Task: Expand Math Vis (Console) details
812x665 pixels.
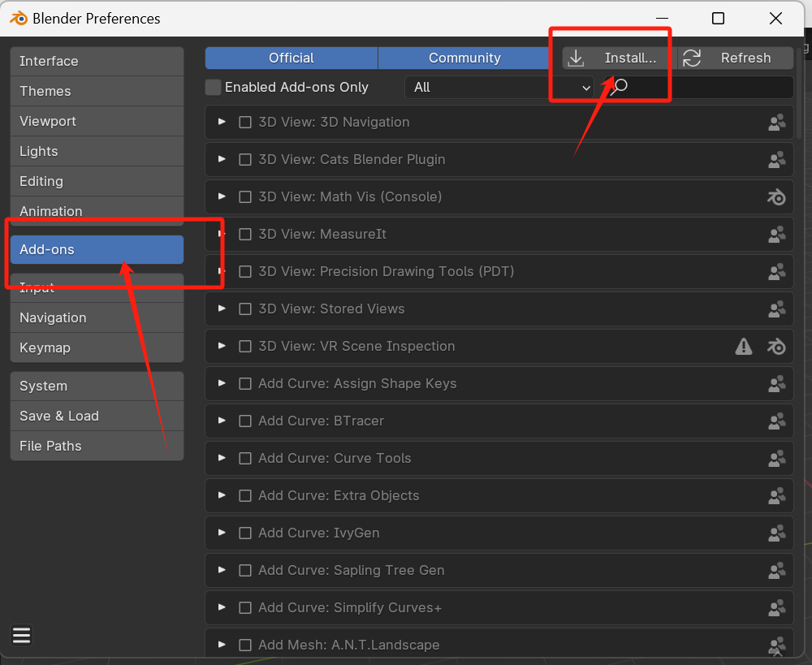Action: [x=222, y=196]
